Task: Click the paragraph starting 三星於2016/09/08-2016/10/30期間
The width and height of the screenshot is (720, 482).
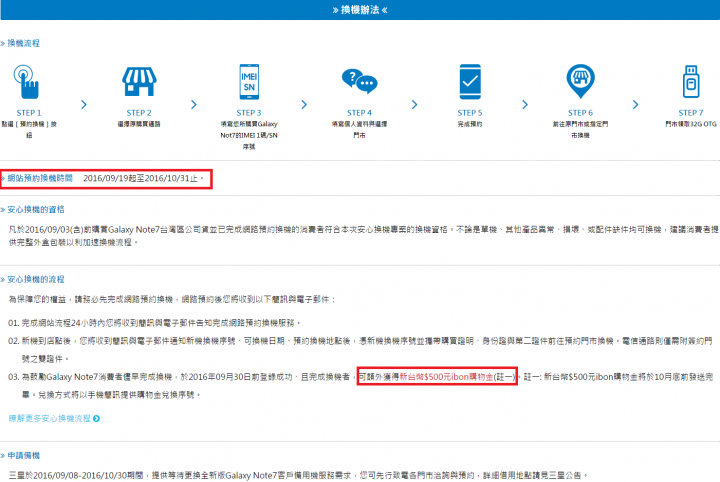Action: tap(298, 475)
